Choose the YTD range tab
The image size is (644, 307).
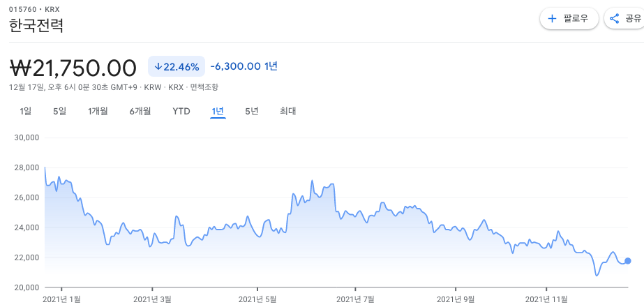coord(181,111)
